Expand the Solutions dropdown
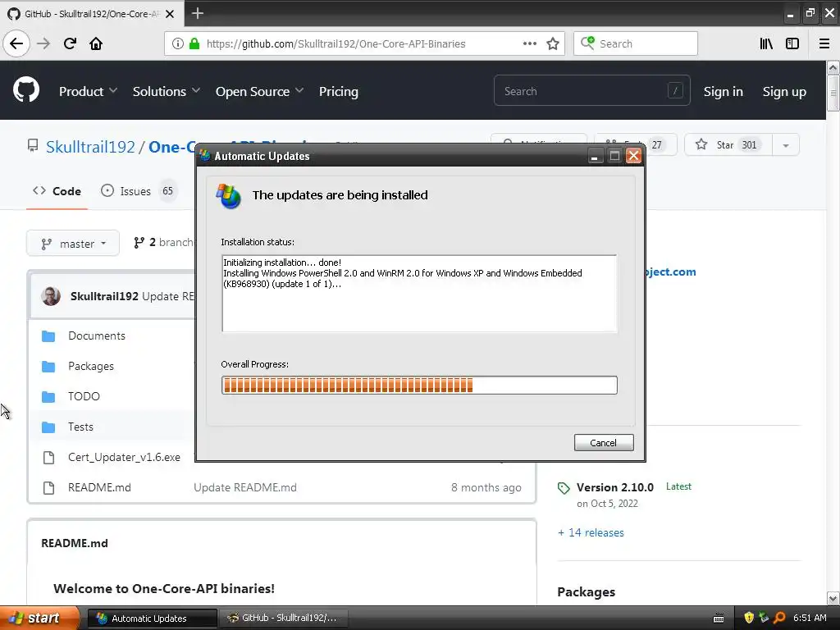This screenshot has width=840, height=630. coord(166,92)
